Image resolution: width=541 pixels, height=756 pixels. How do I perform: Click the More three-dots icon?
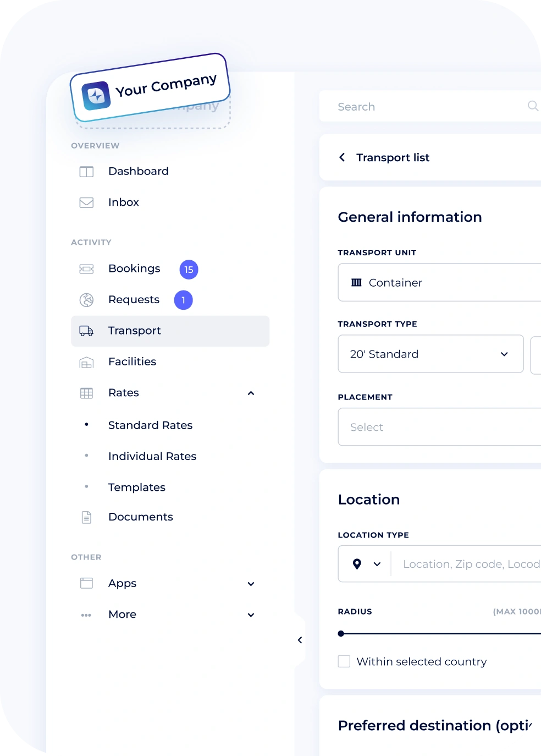click(86, 615)
